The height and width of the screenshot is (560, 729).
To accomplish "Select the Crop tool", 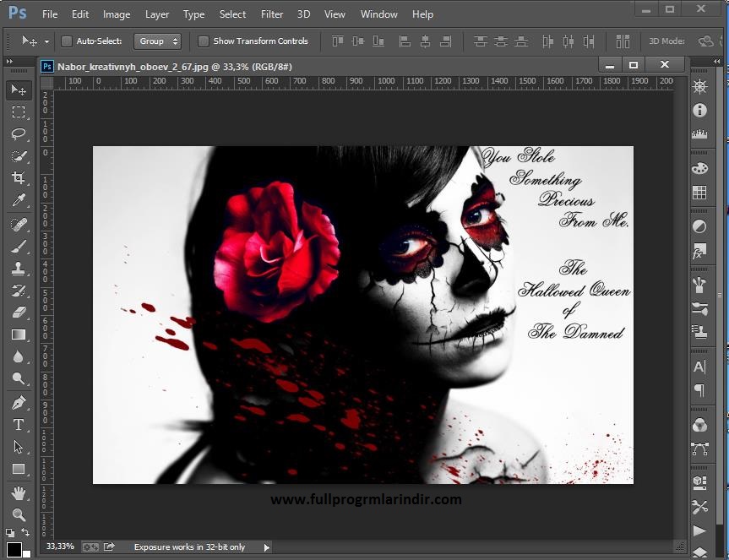I will pos(19,178).
